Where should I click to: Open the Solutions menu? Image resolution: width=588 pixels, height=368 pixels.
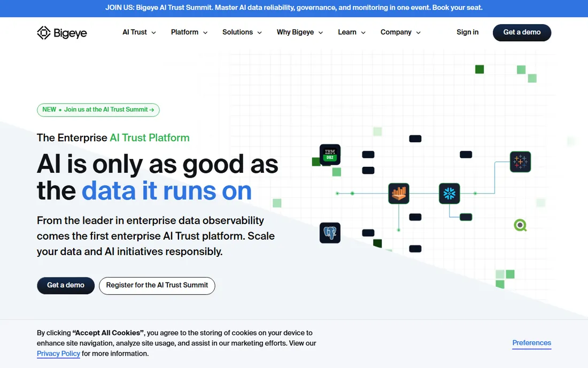[242, 32]
